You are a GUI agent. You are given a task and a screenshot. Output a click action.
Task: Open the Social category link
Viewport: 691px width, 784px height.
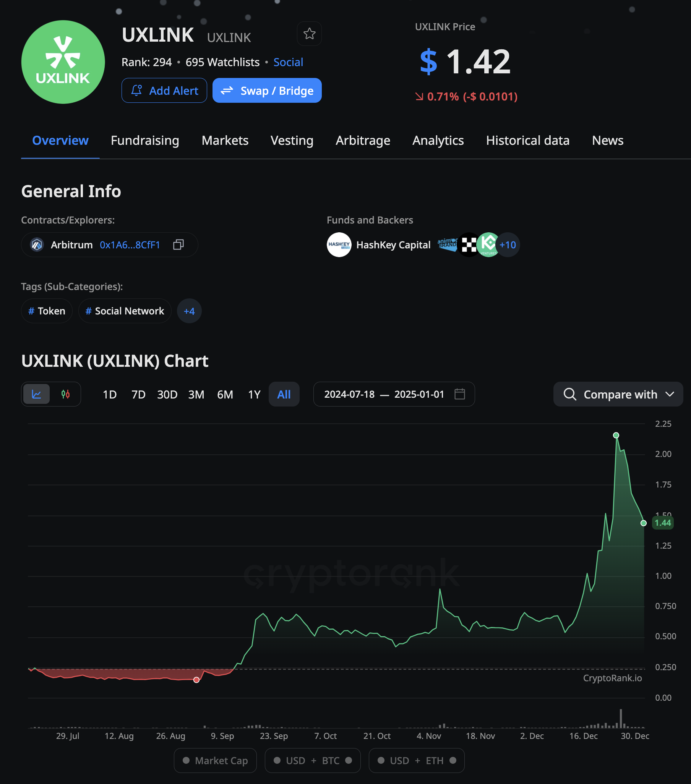point(289,62)
